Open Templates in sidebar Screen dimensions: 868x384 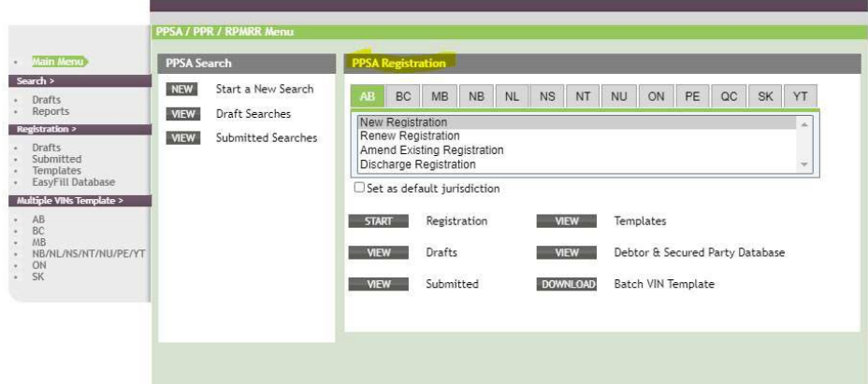pos(56,170)
